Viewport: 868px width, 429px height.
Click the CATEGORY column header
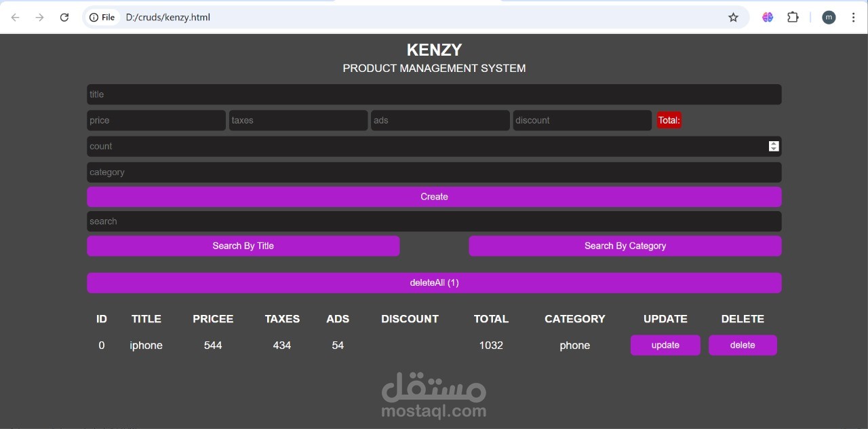575,319
